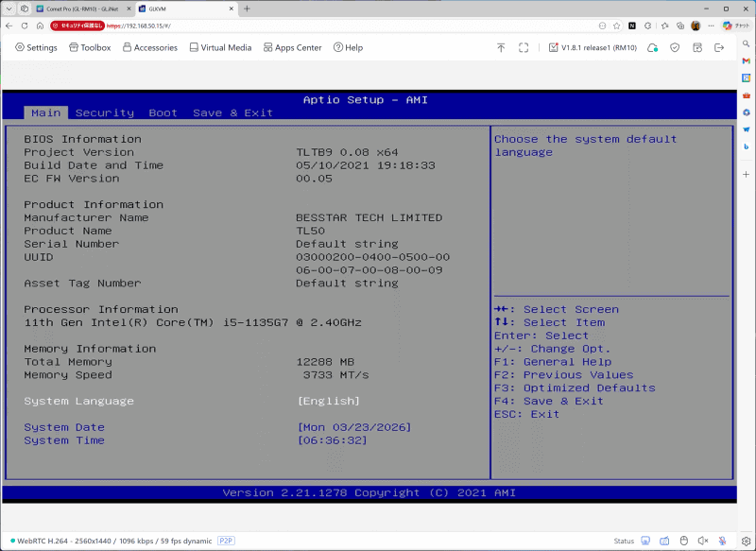Click the sidebar search icon
Image resolution: width=756 pixels, height=551 pixels.
746,43
